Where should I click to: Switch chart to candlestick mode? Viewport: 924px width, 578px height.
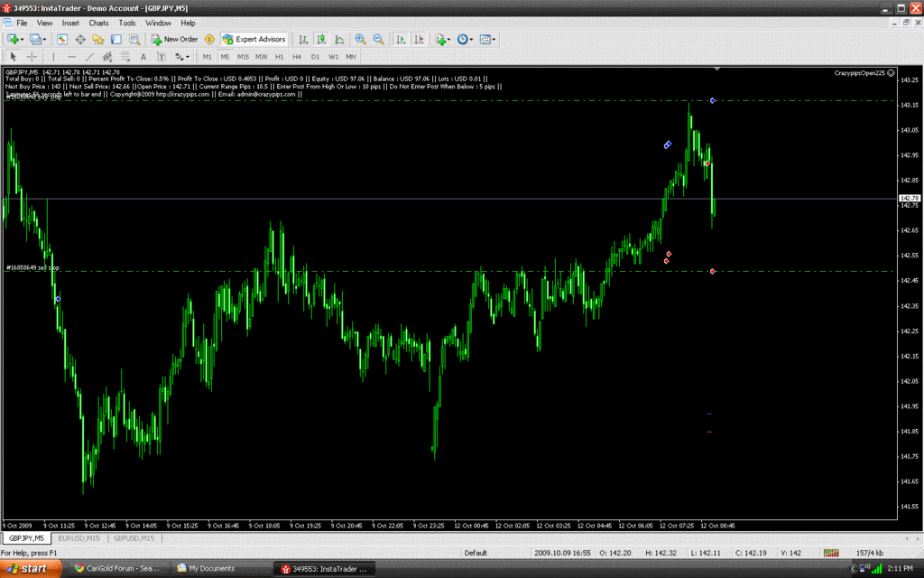(x=321, y=40)
